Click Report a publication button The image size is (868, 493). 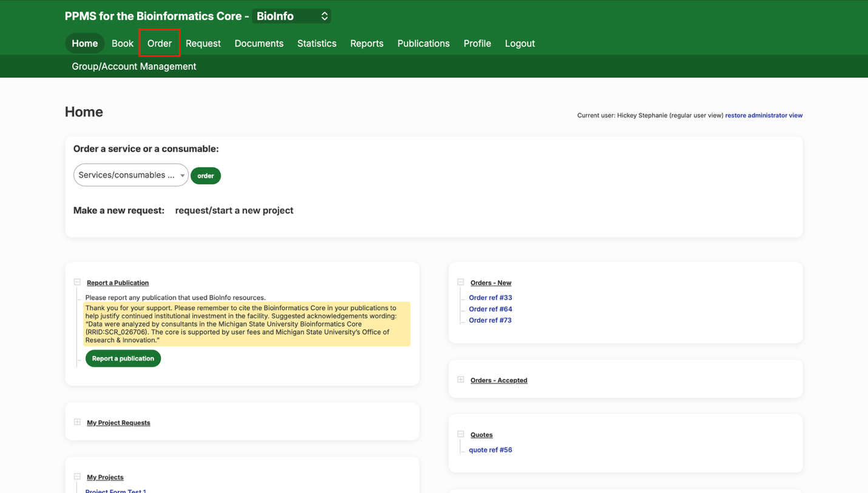pos(123,358)
